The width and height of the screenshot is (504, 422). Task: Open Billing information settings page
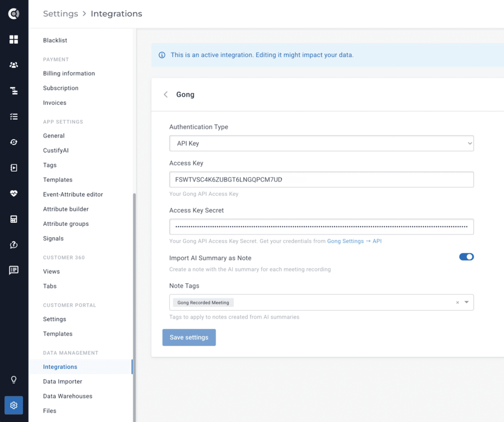click(69, 74)
